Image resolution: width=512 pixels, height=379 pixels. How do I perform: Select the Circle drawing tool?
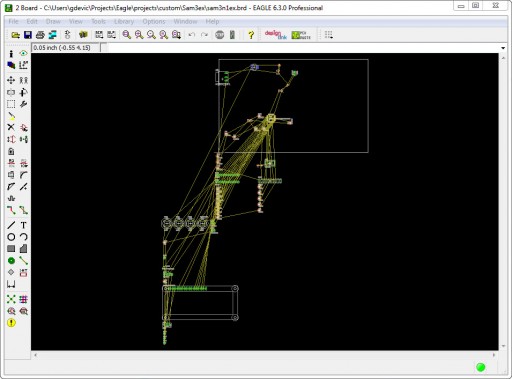11,237
